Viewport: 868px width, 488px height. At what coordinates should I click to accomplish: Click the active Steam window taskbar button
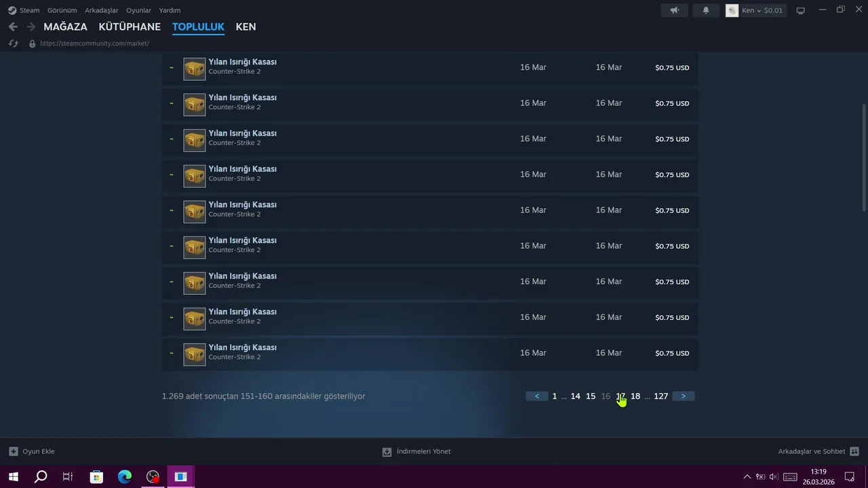181,476
